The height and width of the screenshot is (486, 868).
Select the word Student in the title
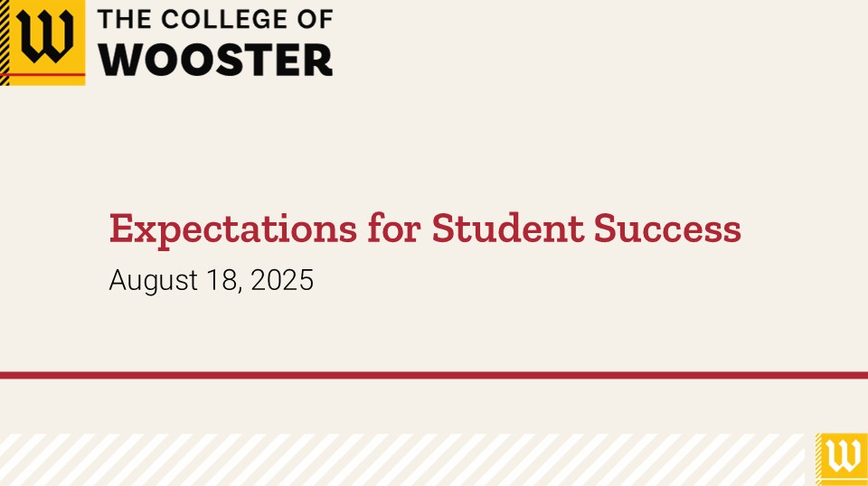click(507, 228)
